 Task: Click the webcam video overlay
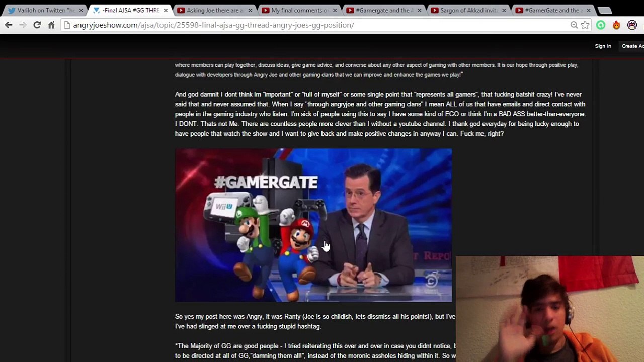(550, 309)
